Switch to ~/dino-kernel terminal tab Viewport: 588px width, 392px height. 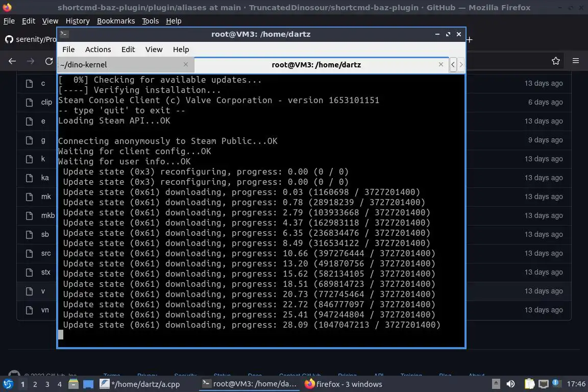[126, 64]
